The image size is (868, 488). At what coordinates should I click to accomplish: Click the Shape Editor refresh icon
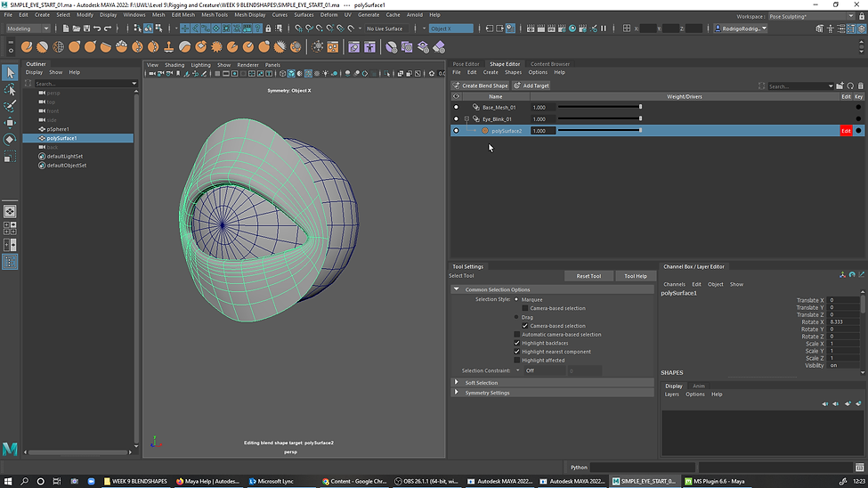[850, 85]
